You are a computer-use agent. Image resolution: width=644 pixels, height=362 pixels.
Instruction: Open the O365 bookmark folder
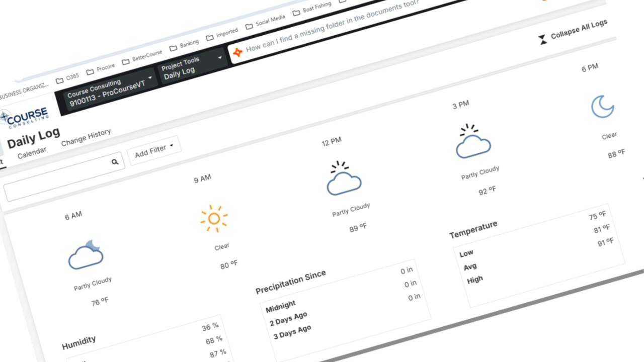pos(67,79)
